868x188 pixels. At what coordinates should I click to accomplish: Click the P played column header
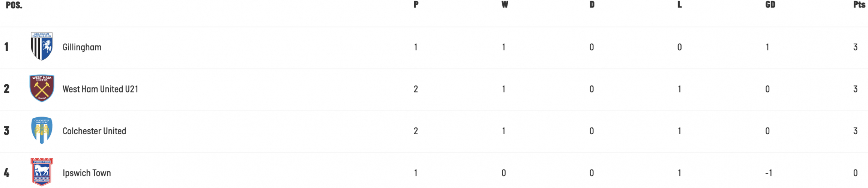pos(416,5)
